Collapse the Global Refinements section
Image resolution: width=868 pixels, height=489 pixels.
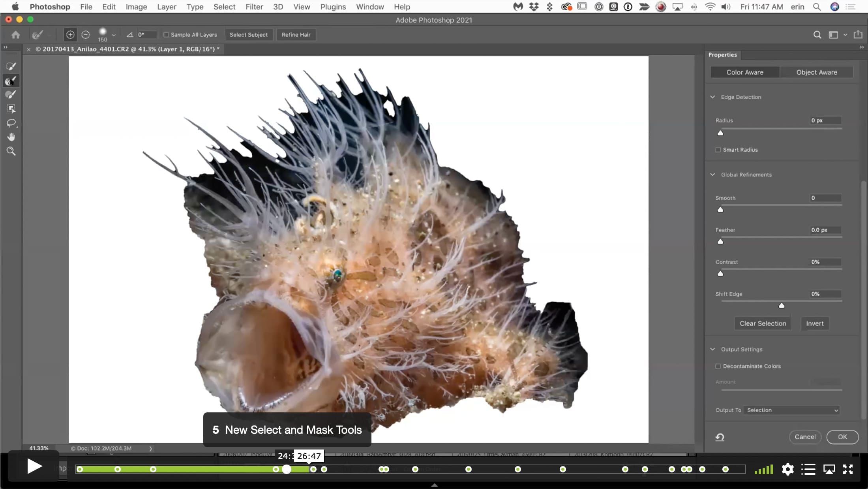point(712,174)
